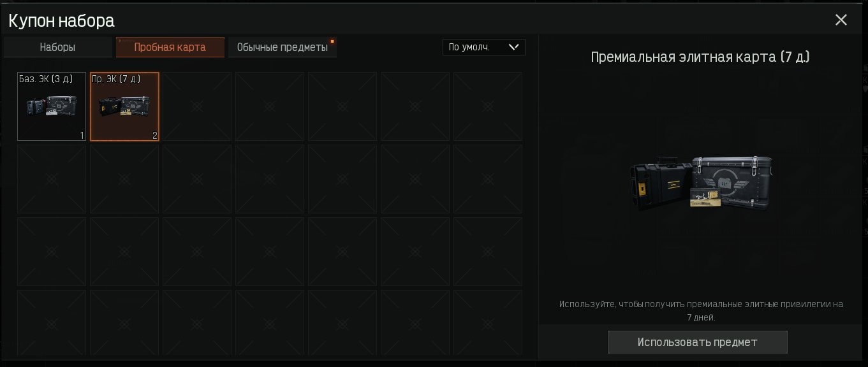Open the Пробная карта tab
Image resolution: width=868 pixels, height=367 pixels.
[170, 47]
